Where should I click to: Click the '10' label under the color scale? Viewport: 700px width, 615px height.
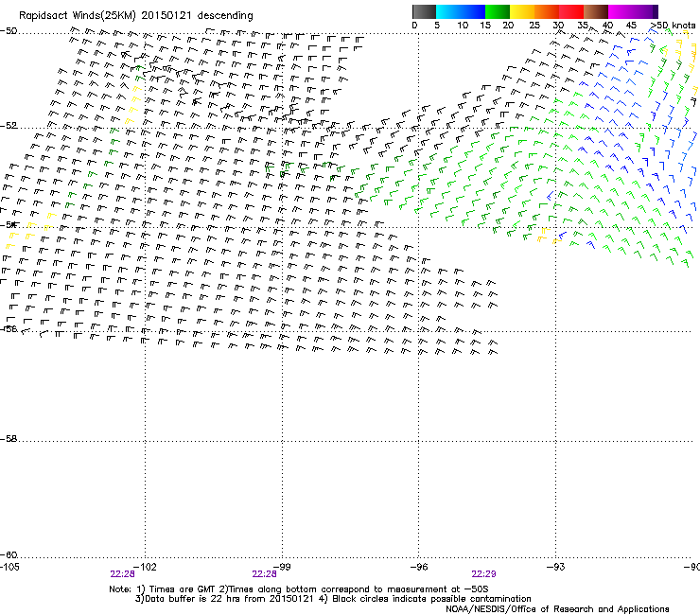pos(463,26)
